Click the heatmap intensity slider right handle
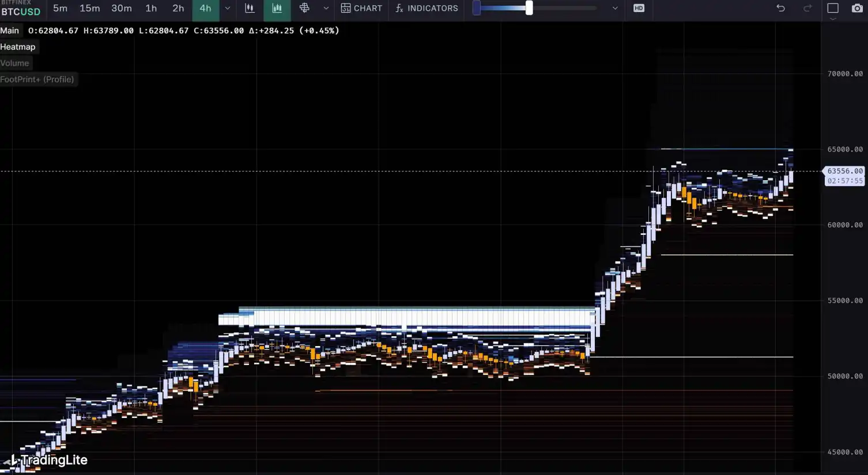This screenshot has height=475, width=868. (x=529, y=8)
